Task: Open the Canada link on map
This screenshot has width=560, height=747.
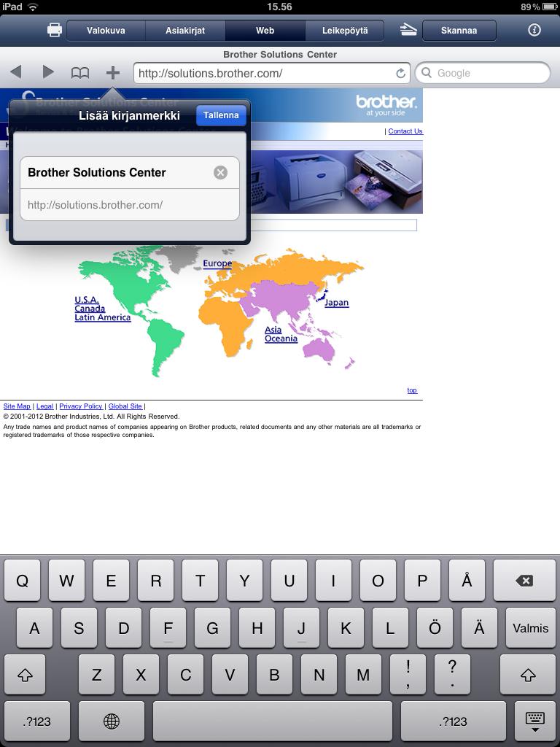Action: click(x=90, y=309)
